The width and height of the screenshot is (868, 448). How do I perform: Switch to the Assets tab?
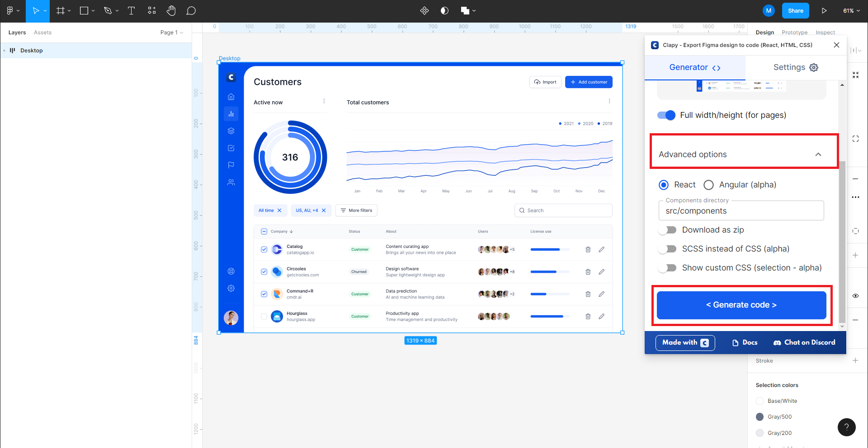point(42,33)
